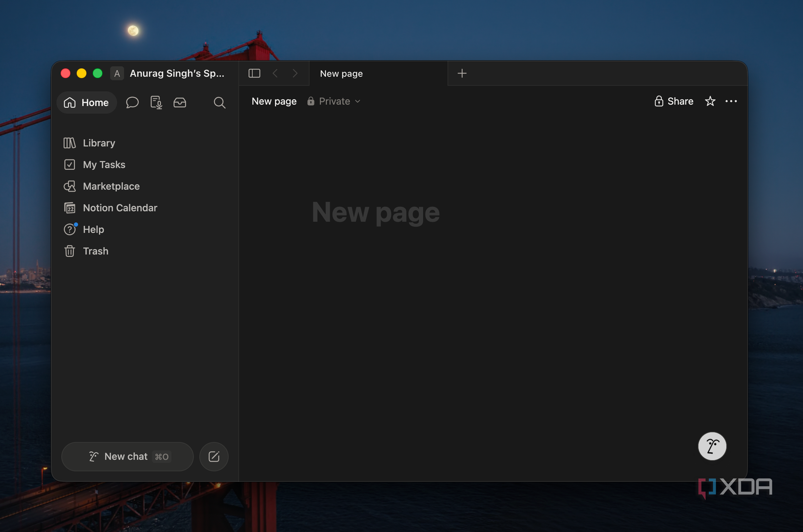Viewport: 803px width, 532px height.
Task: Click the lock icon beside Private
Action: pos(310,101)
